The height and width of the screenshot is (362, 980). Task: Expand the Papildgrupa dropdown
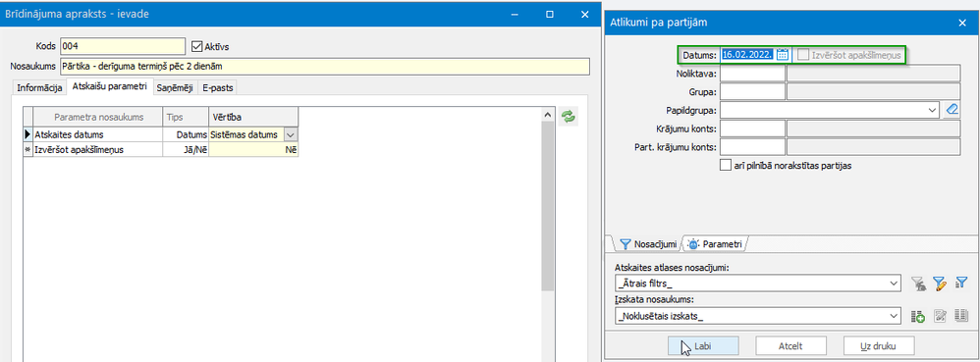pyautogui.click(x=933, y=111)
